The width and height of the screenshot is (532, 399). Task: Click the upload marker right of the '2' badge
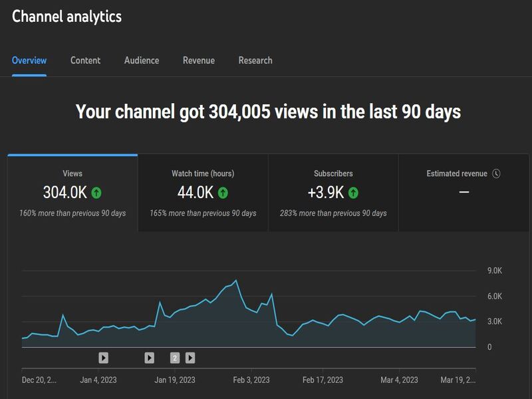[x=190, y=357]
